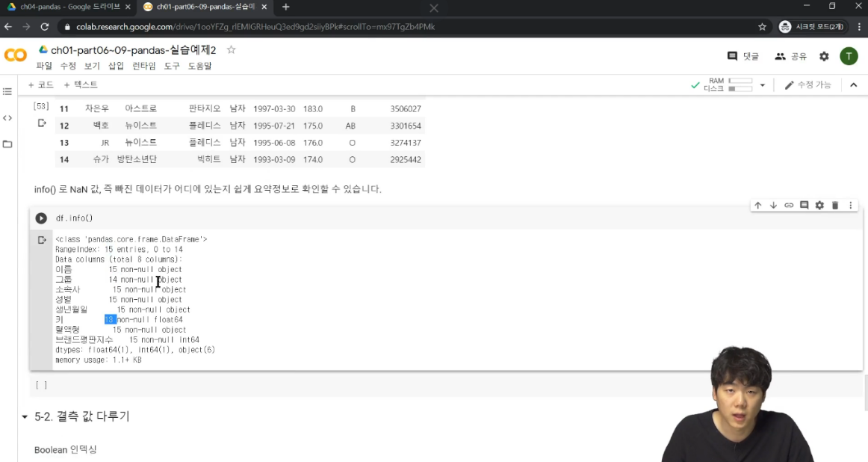Click row index 12 in table
868x462 pixels.
[x=64, y=126]
